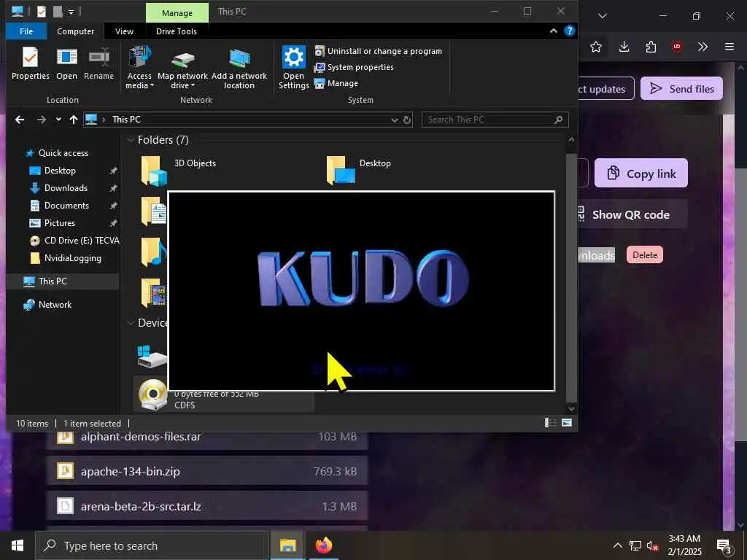This screenshot has height=560, width=747.
Task: Open Downloads under Quick access
Action: tap(65, 188)
